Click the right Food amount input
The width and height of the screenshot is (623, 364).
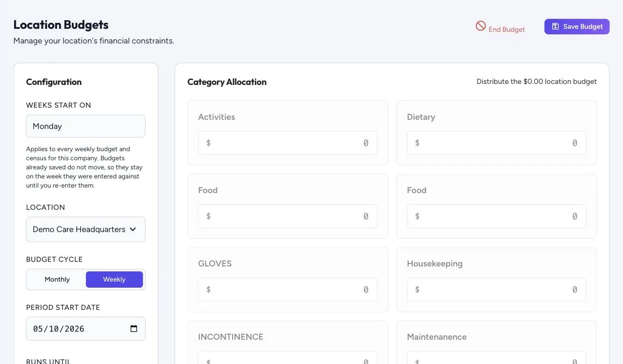496,216
